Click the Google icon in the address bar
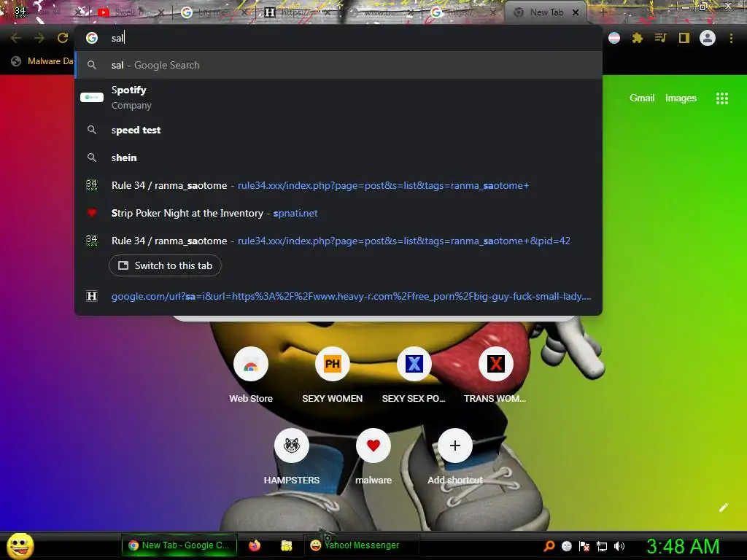The width and height of the screenshot is (747, 560). 92,38
